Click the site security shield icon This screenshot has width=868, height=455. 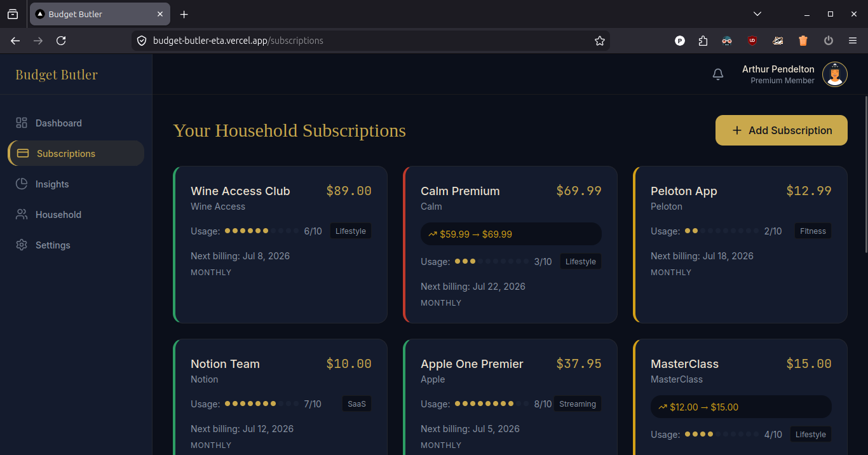(142, 41)
